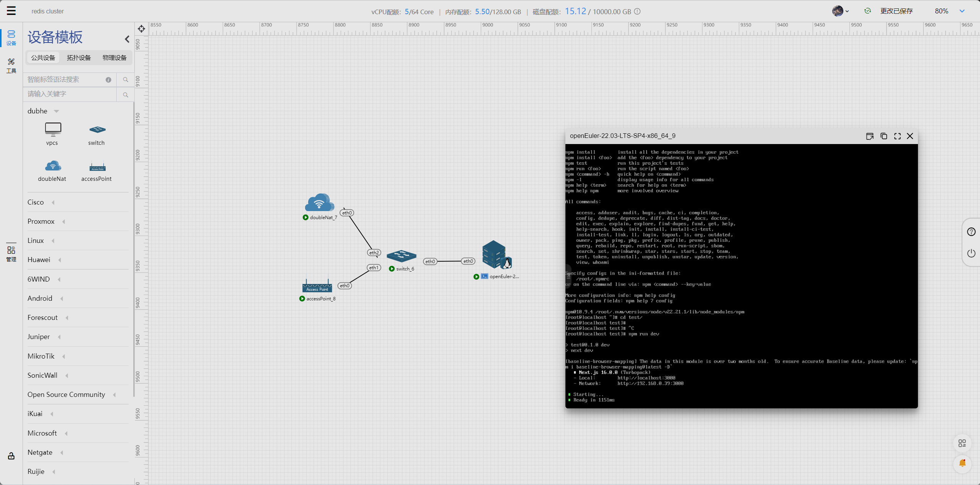The image size is (980, 485).
Task: Select the accessPoint device template
Action: (97, 169)
